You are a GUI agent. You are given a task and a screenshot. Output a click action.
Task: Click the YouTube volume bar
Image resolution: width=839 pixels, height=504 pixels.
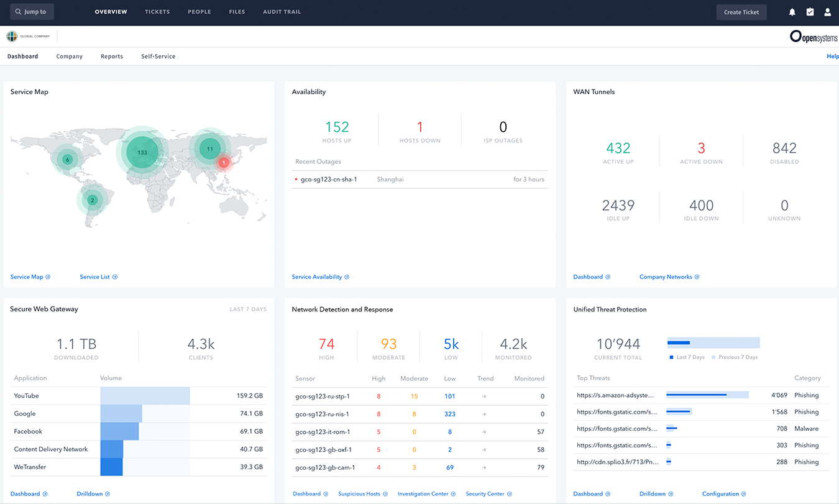(x=145, y=396)
